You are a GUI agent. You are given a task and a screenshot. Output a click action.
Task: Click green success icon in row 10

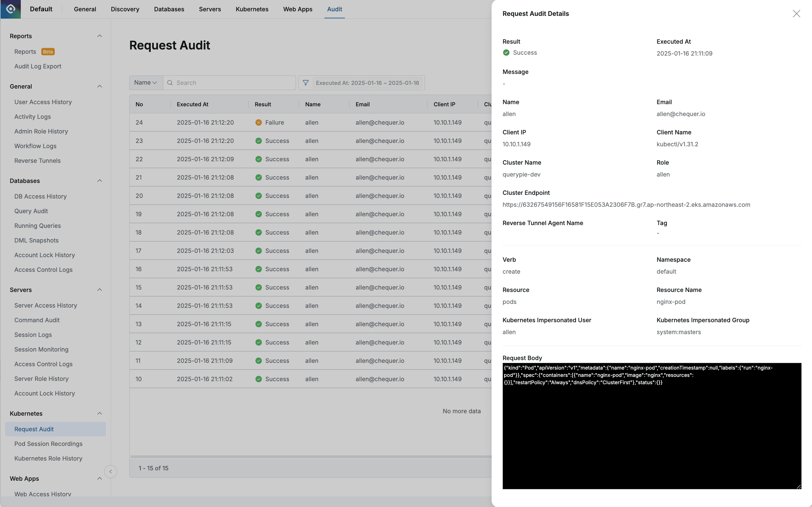coord(258,379)
